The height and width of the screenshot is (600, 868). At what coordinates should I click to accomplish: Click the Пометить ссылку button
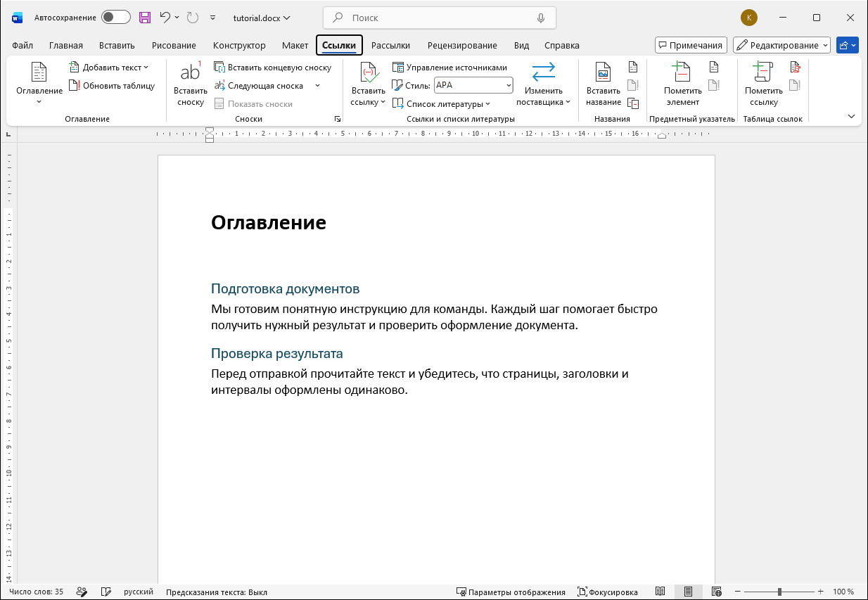click(764, 83)
